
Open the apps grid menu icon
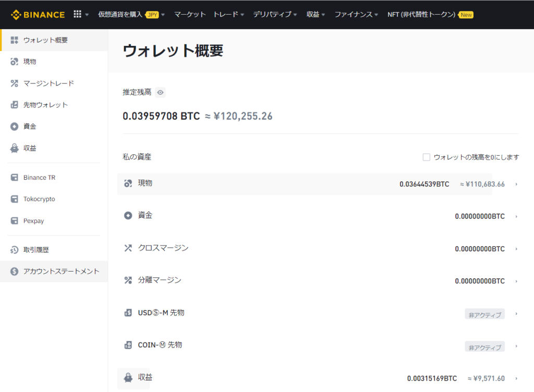(x=77, y=15)
